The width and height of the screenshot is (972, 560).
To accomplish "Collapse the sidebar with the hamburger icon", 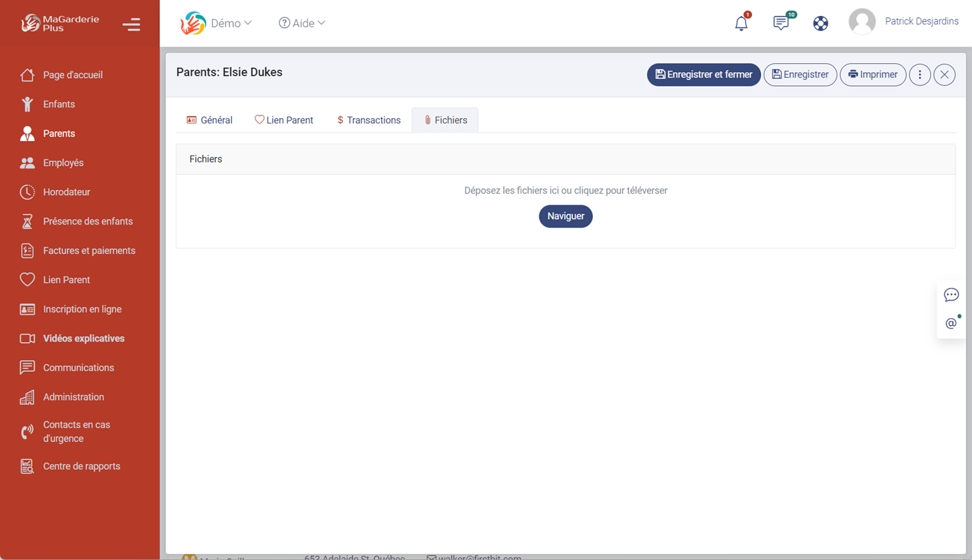I will (x=131, y=24).
